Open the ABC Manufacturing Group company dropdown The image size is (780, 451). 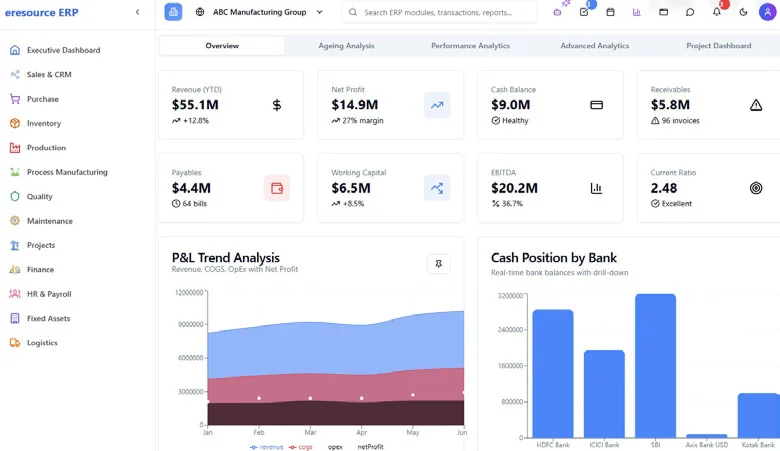click(260, 12)
